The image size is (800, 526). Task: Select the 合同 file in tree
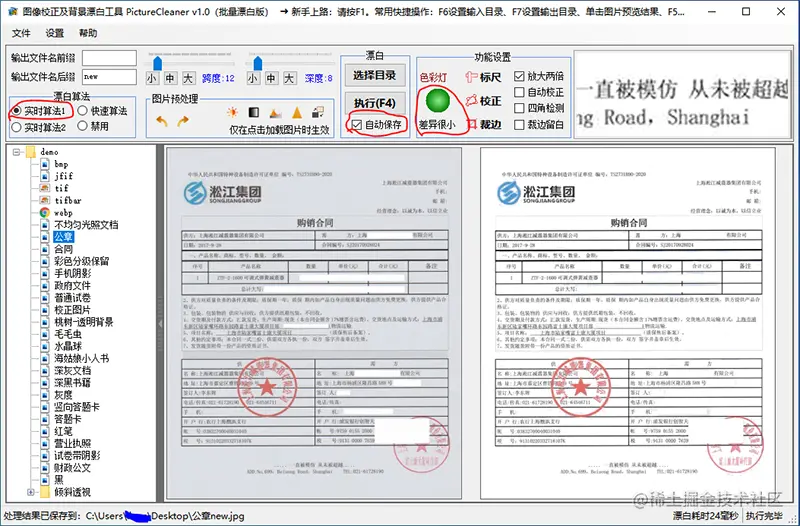[x=63, y=249]
